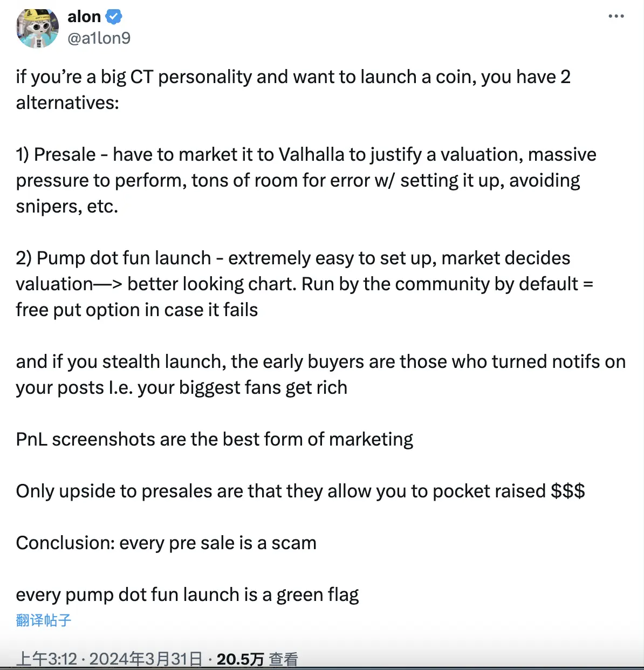The width and height of the screenshot is (644, 670).
Task: Click the 2024年3月31日 post date
Action: click(x=146, y=659)
